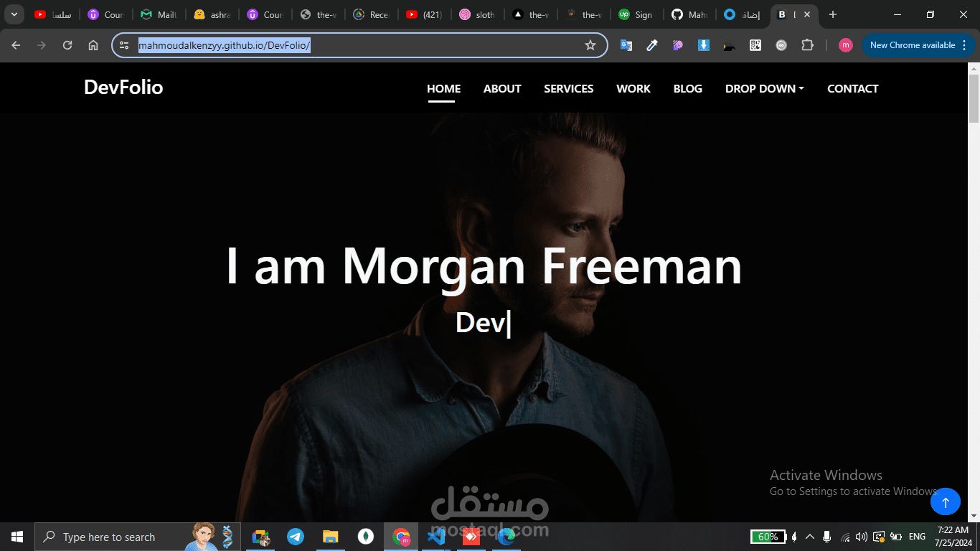Jump to the CONTACT section
This screenshot has width=980, height=551.
click(853, 88)
